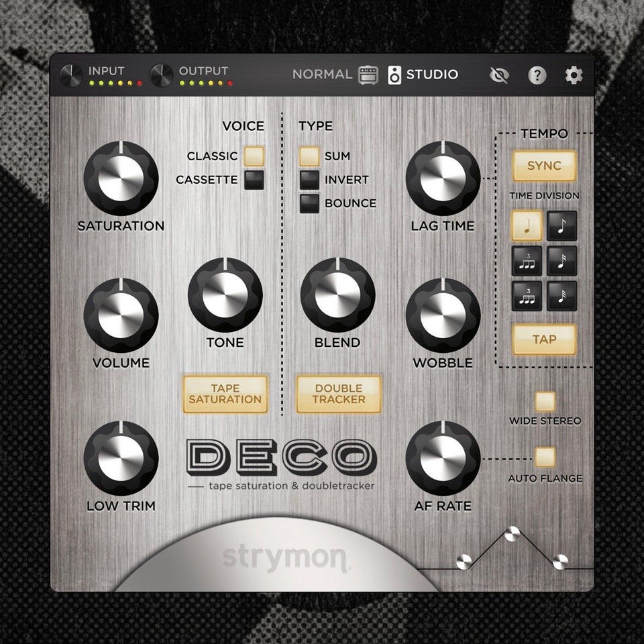This screenshot has height=644, width=644.
Task: Click the small INPUT level knob
Action: tap(71, 76)
